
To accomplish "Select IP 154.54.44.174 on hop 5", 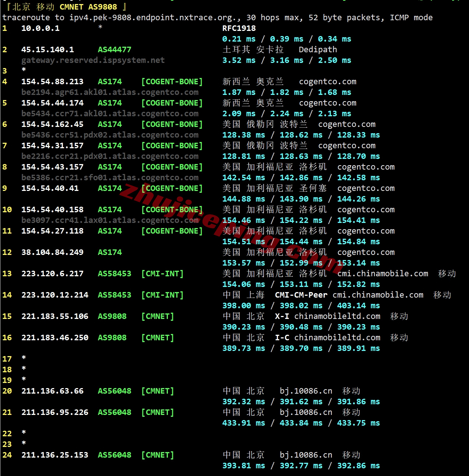I will [52, 103].
